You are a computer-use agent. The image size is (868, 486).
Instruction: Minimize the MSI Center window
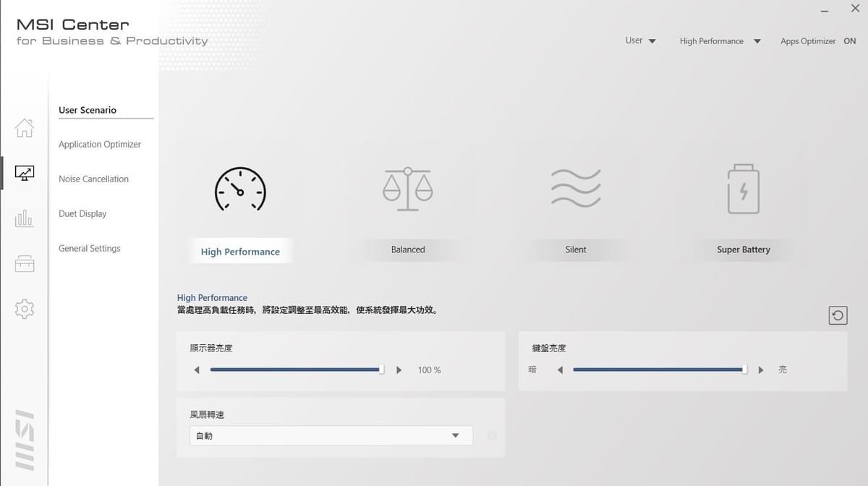coord(825,10)
